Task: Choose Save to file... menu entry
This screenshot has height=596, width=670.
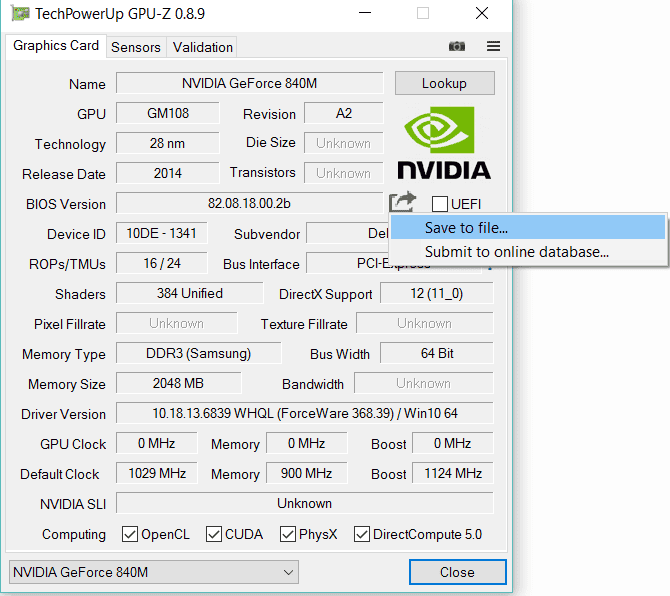Action: 528,227
